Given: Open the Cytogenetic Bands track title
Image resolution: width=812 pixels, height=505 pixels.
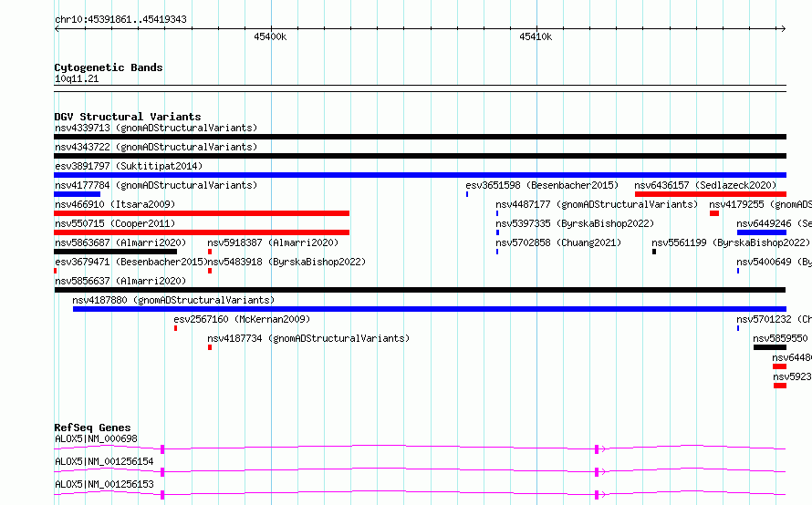Looking at the screenshot, I should (109, 67).
